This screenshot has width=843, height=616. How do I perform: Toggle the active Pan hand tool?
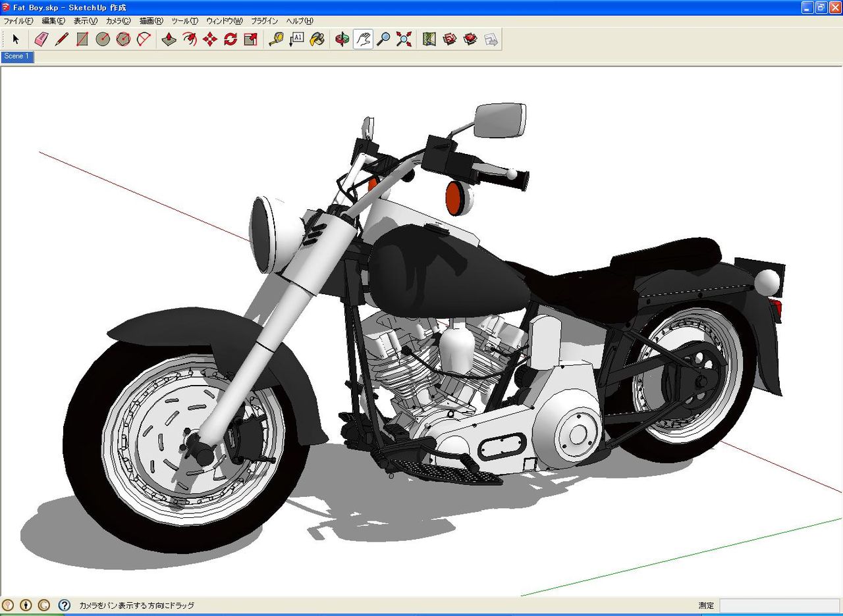[363, 39]
